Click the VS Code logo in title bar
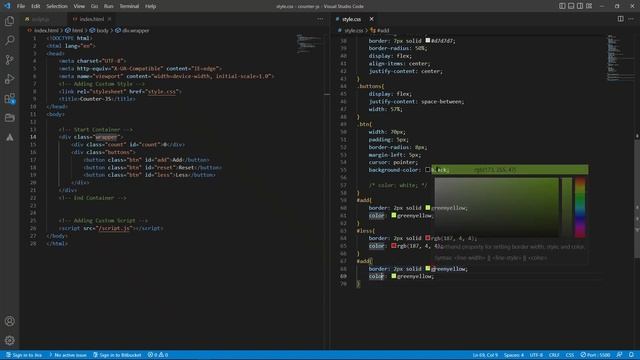640x360 pixels. coord(7,6)
